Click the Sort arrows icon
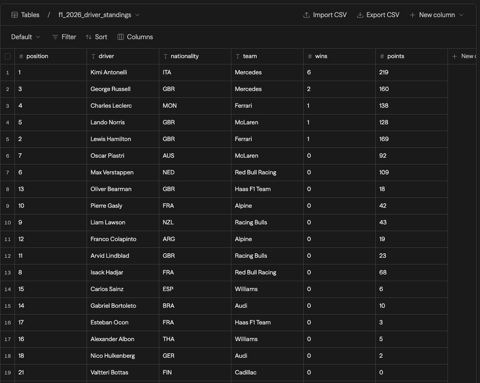The image size is (480, 383). 88,37
